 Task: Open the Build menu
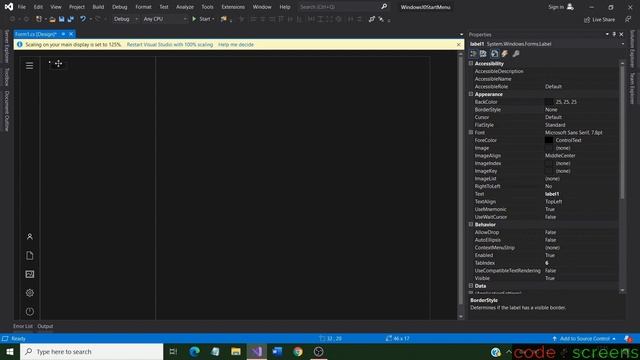click(x=98, y=7)
